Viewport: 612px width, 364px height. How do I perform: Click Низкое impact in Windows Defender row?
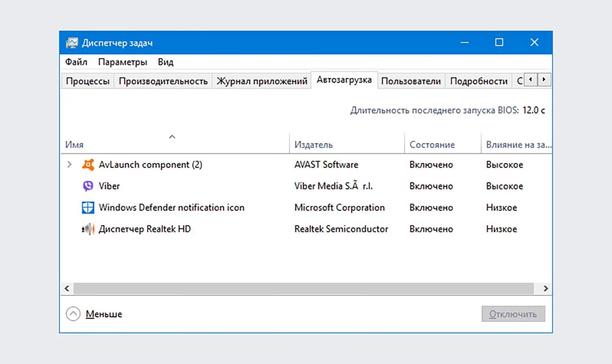click(501, 208)
